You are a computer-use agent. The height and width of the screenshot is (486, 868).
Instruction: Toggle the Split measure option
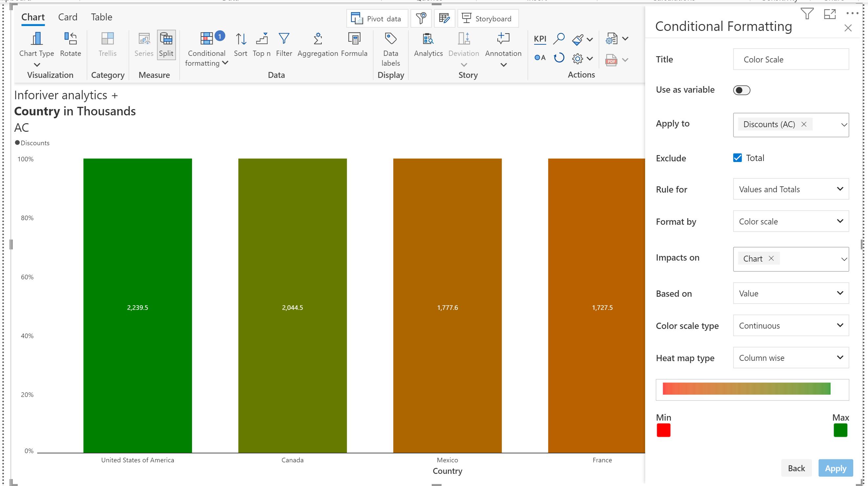[x=166, y=44]
